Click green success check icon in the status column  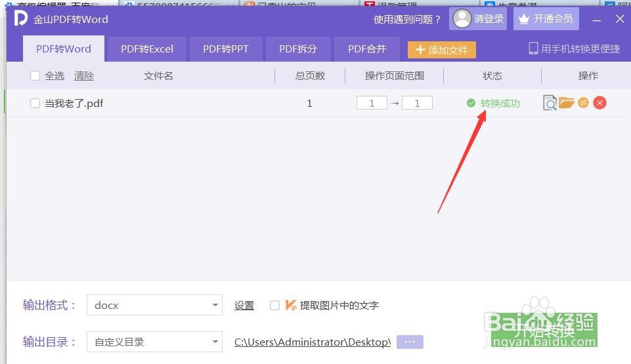pyautogui.click(x=471, y=103)
